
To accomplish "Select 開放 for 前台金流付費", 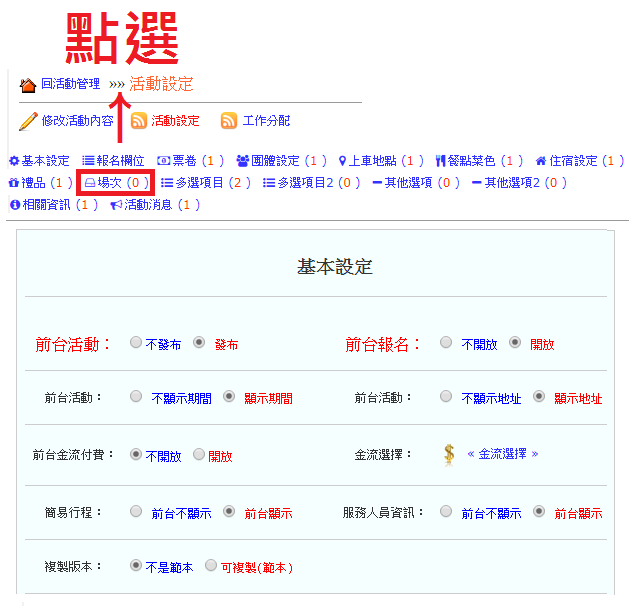I will click(x=199, y=454).
